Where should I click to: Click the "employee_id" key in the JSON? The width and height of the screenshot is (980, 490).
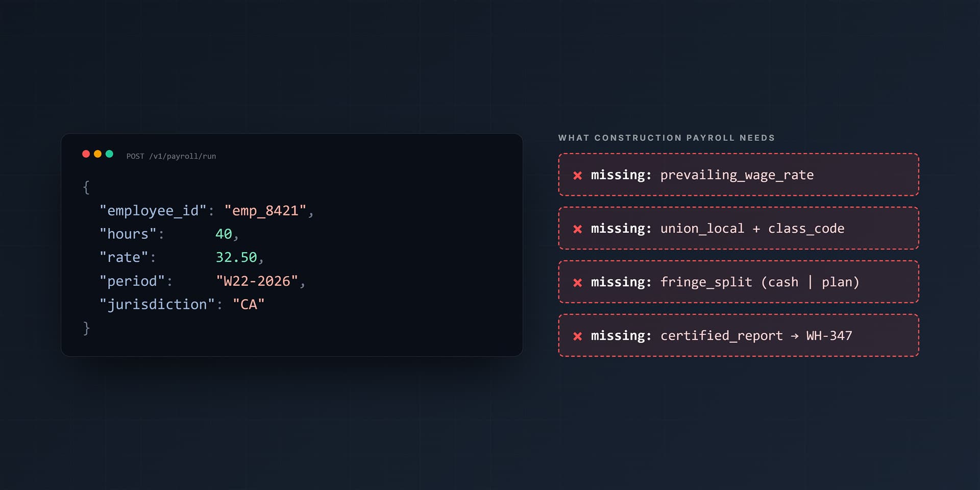pyautogui.click(x=153, y=211)
